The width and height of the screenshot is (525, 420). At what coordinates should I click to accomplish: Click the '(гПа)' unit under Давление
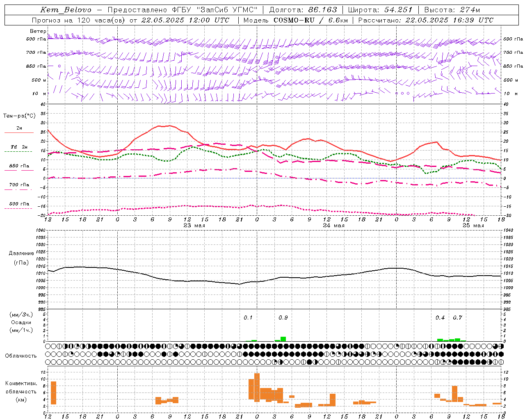(21, 263)
